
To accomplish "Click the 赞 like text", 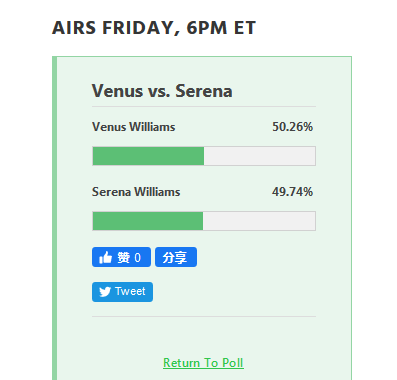I will 123,257.
